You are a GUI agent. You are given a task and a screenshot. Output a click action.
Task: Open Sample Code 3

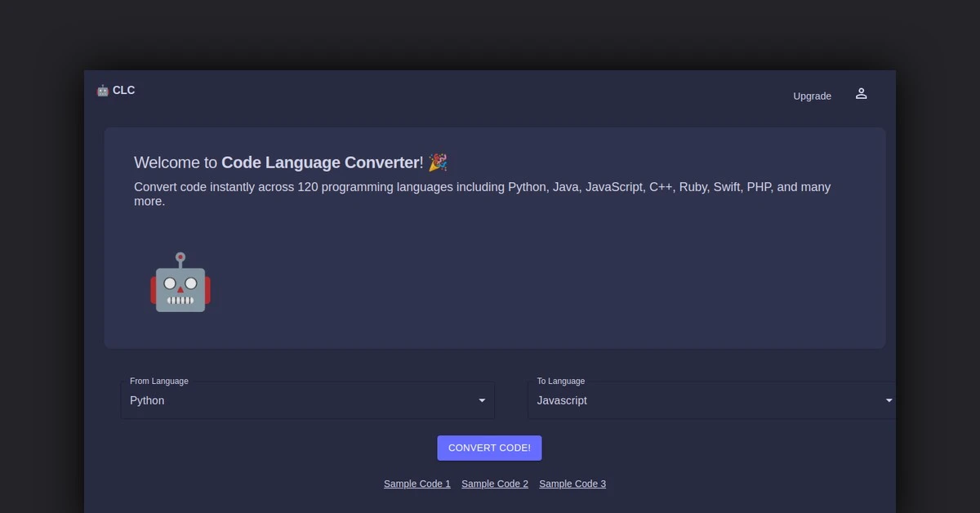click(x=572, y=484)
